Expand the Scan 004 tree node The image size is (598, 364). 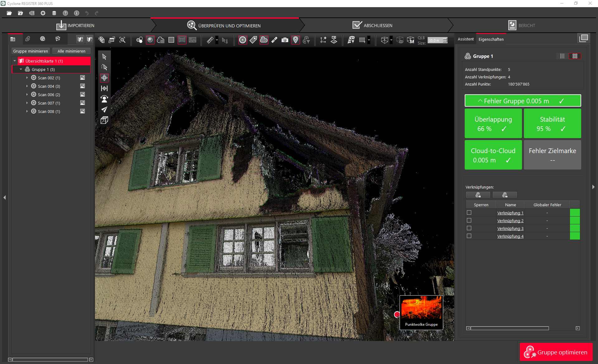click(27, 86)
